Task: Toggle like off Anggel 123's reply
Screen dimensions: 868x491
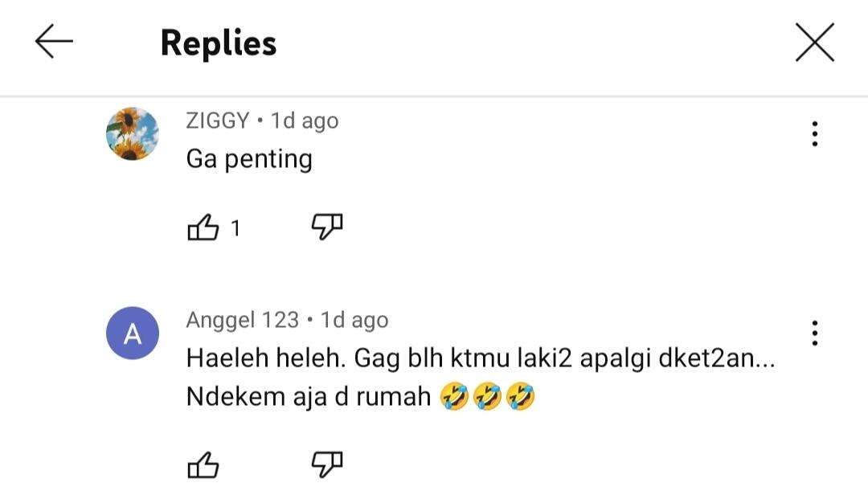Action: (204, 464)
